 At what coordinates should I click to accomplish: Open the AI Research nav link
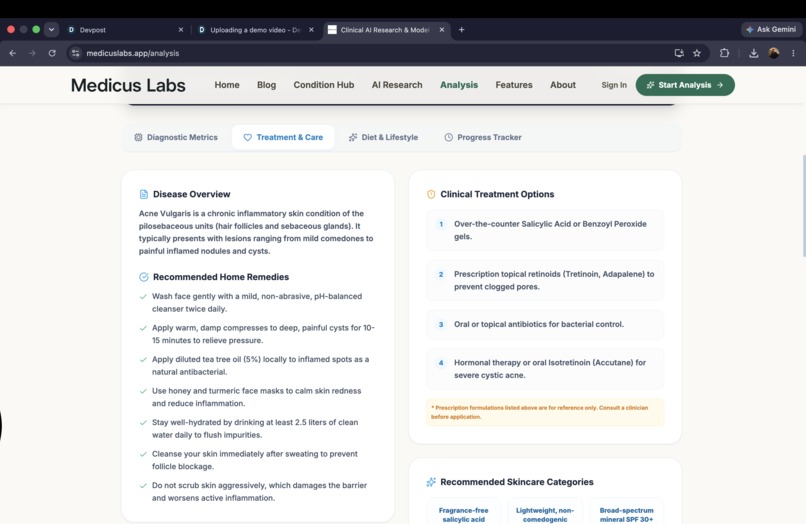coord(397,85)
